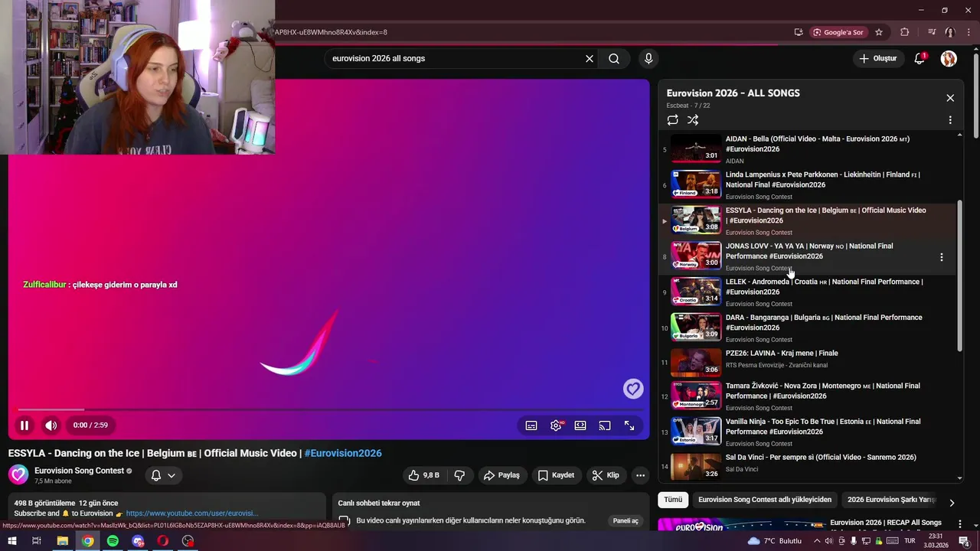Open the player settings gear
The height and width of the screenshot is (551, 980).
coord(556,425)
